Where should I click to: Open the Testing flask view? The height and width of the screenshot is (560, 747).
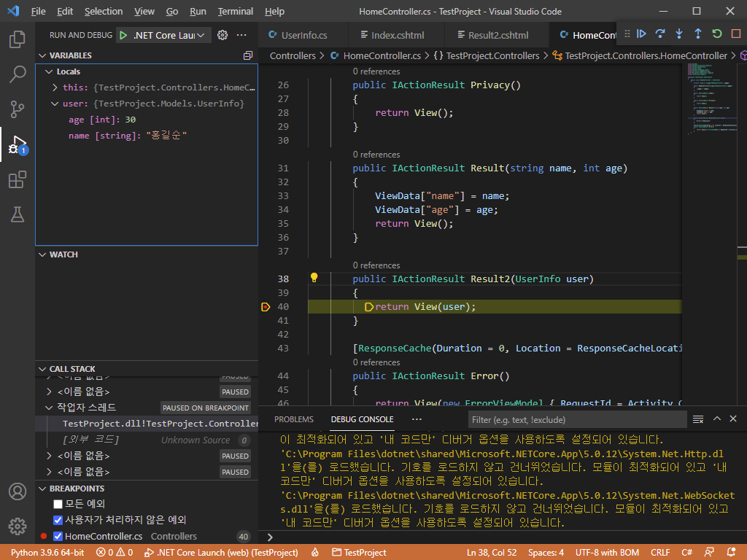[18, 215]
